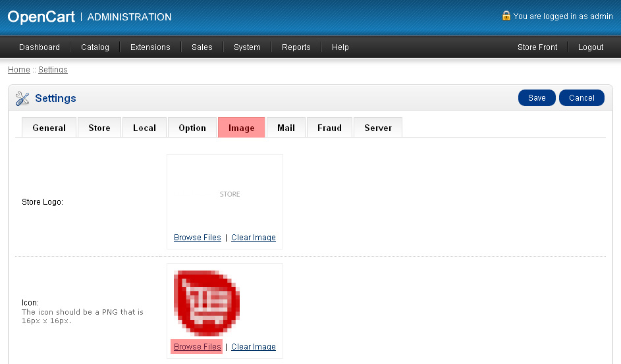Screen dimensions: 621x364
Task: Expand the Sales menu
Action: tap(202, 47)
